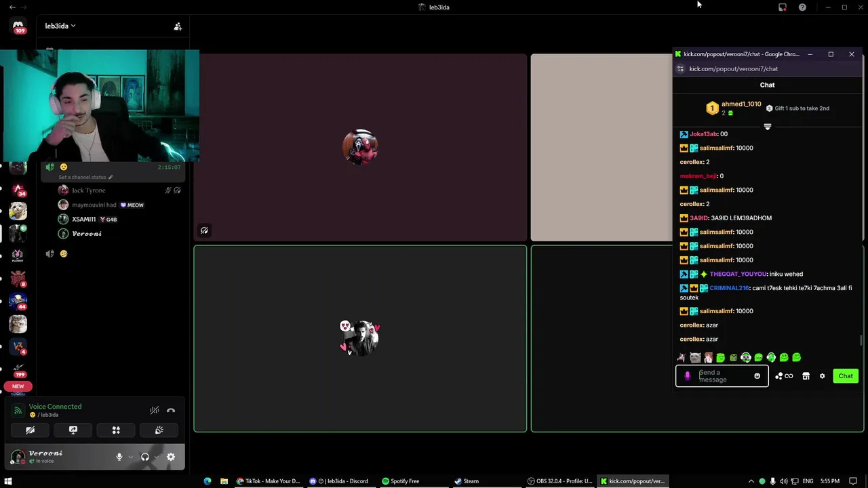Click CRIMINAL216 username in chat
This screenshot has width=868, height=488.
[x=730, y=288]
